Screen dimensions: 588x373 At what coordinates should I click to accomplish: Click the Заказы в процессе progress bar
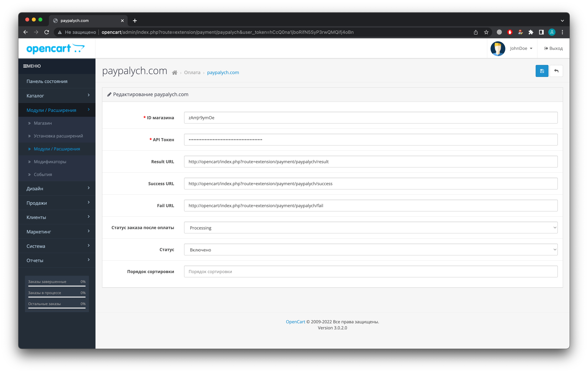point(57,297)
